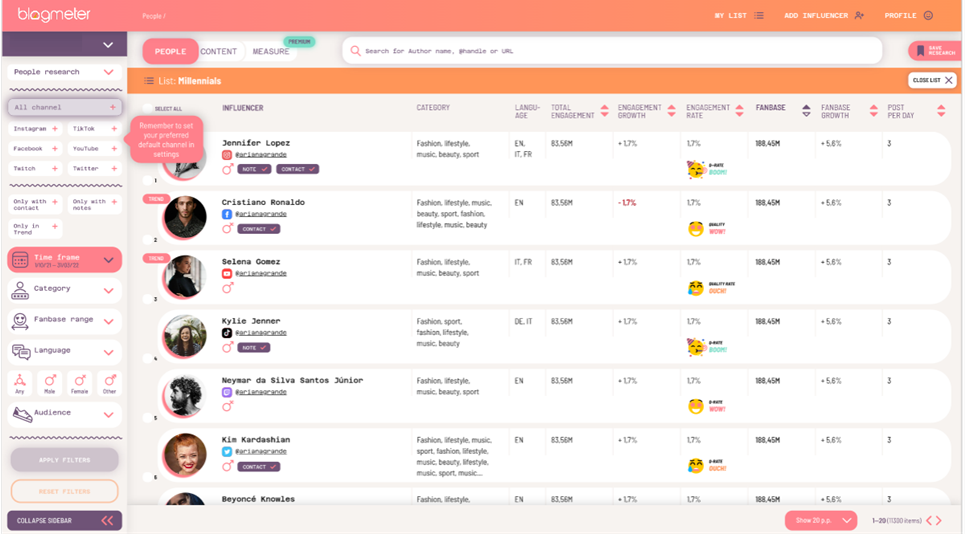Viewport: 965px width, 534px height.
Task: Open handle link under Selena Gomez
Action: coord(261,274)
